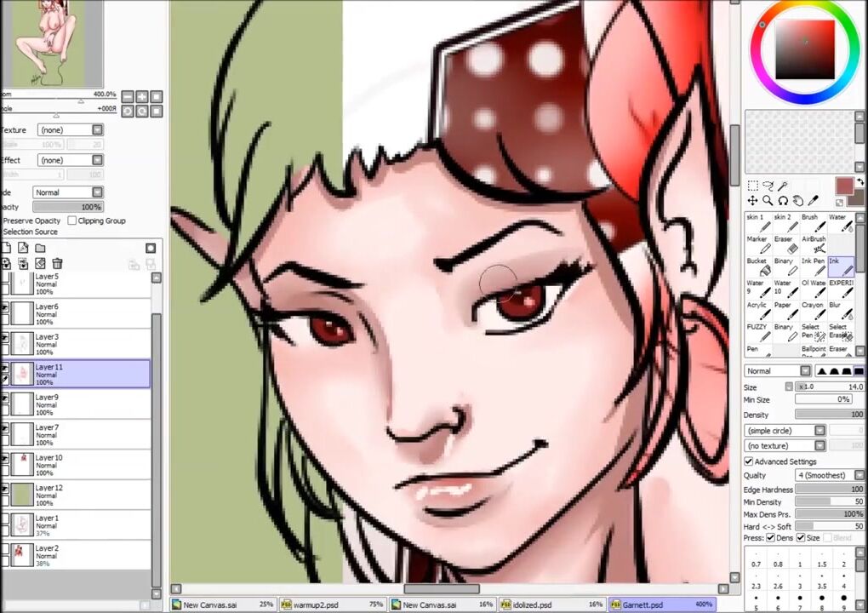Select the Hand pan tool

point(798,201)
